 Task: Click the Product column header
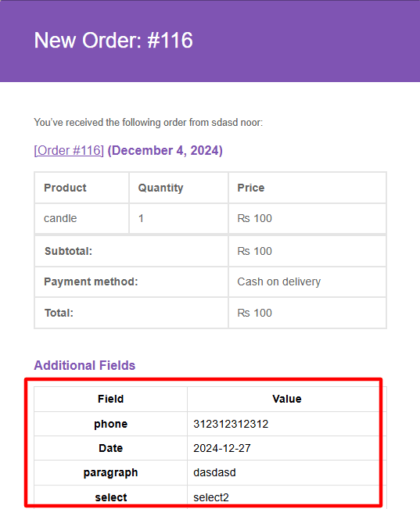pyautogui.click(x=65, y=188)
